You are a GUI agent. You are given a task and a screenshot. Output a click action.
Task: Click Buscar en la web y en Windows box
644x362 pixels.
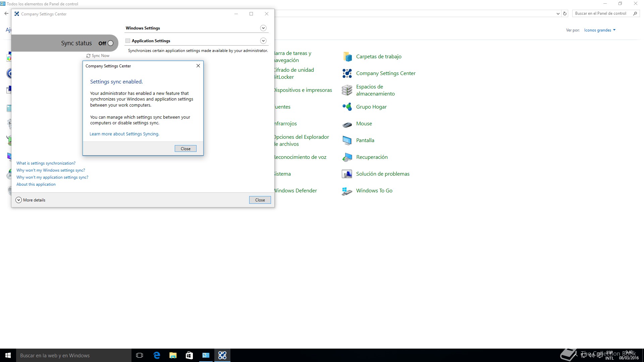pyautogui.click(x=74, y=355)
